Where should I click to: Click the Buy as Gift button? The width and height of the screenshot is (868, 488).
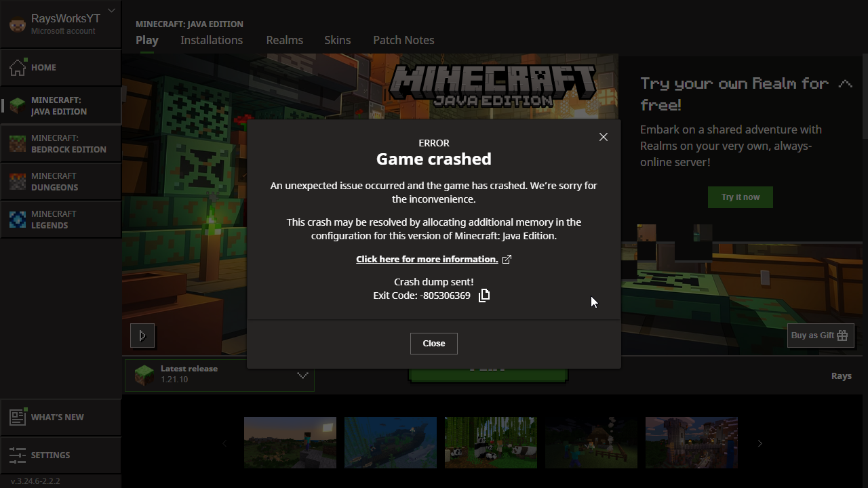pyautogui.click(x=821, y=335)
